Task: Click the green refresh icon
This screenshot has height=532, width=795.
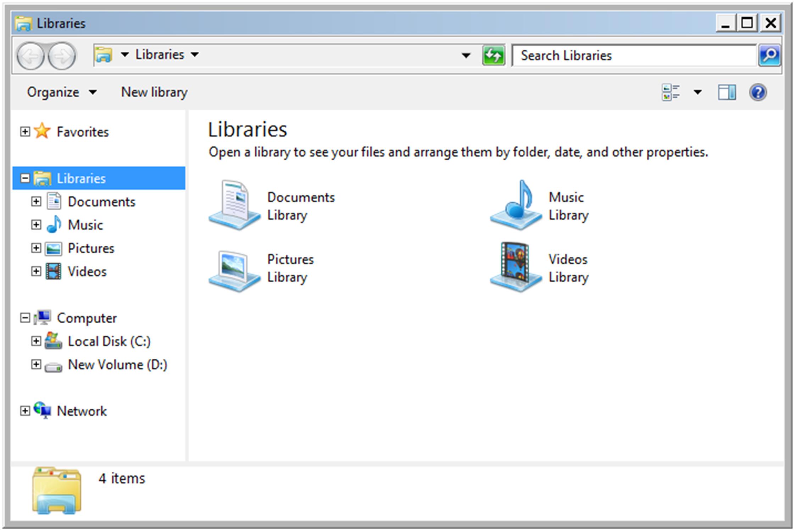Action: 493,55
